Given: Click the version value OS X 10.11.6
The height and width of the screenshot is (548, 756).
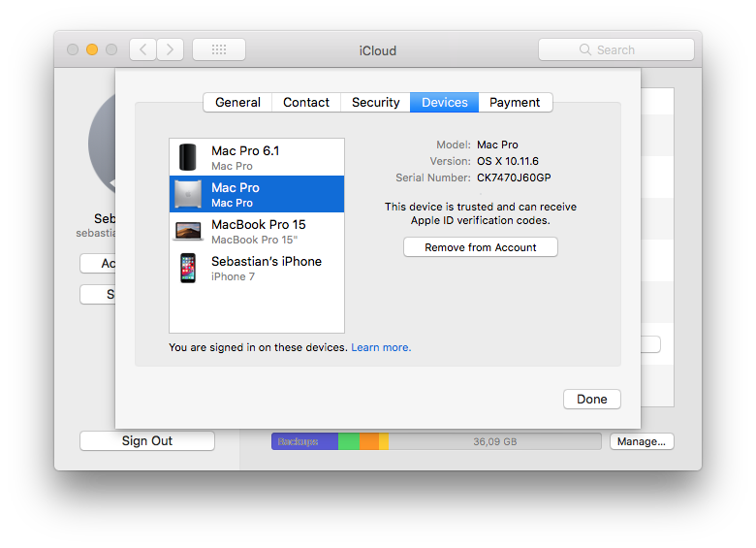Looking at the screenshot, I should [x=508, y=161].
